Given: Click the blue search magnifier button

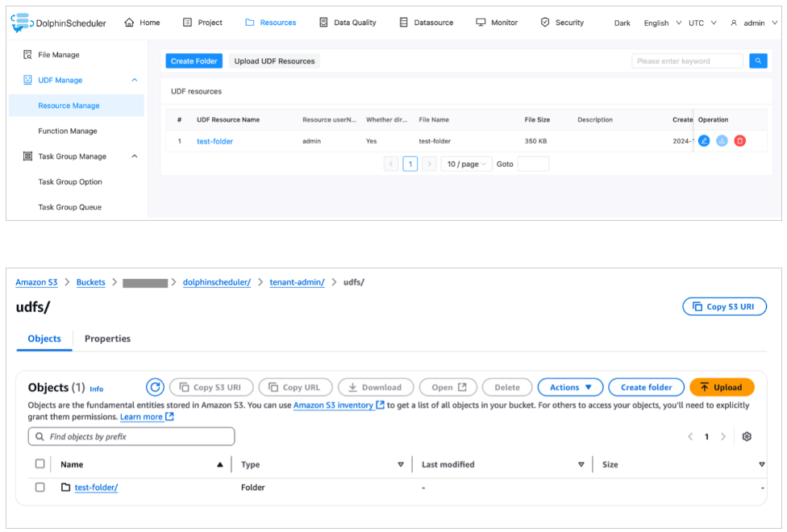Looking at the screenshot, I should (x=758, y=60).
